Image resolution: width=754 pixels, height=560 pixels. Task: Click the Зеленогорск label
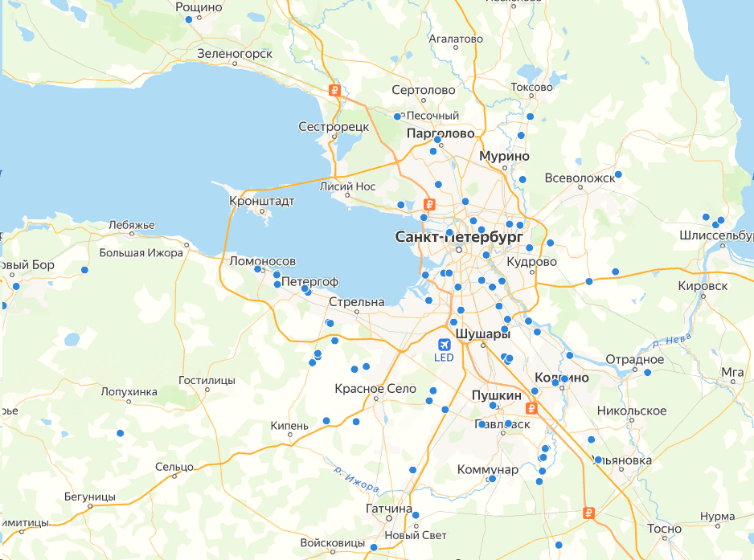coord(235,53)
